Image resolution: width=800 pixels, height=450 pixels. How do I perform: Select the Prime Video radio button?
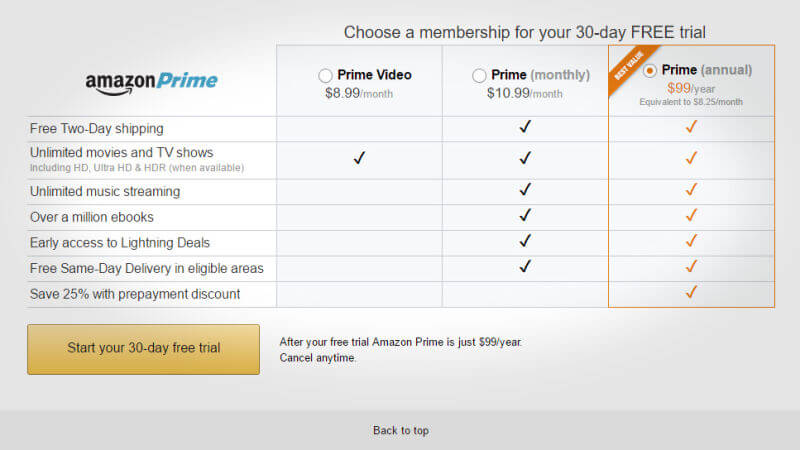(x=325, y=75)
